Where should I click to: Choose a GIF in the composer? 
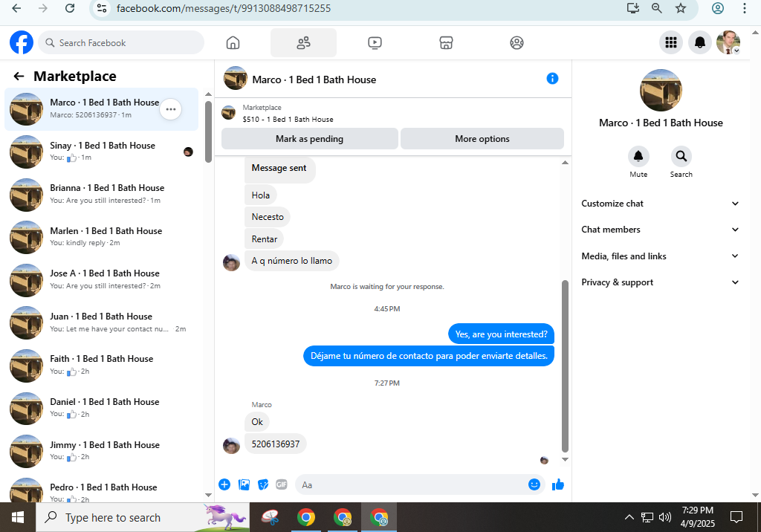(x=282, y=484)
